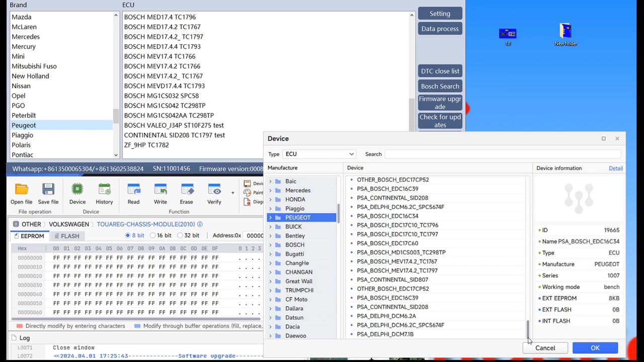Image resolution: width=644 pixels, height=362 pixels.
Task: Open the desktop icon above New folder label
Action: [566, 30]
